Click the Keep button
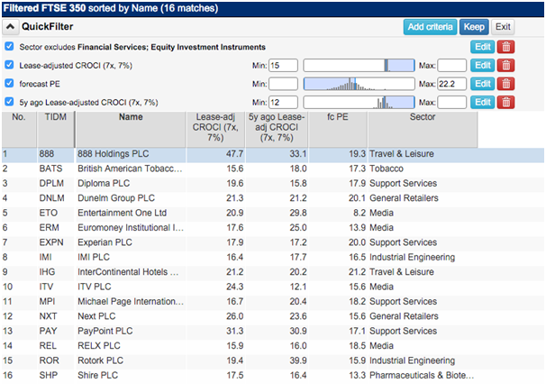Viewport: 546px width, 392px height. [x=474, y=27]
